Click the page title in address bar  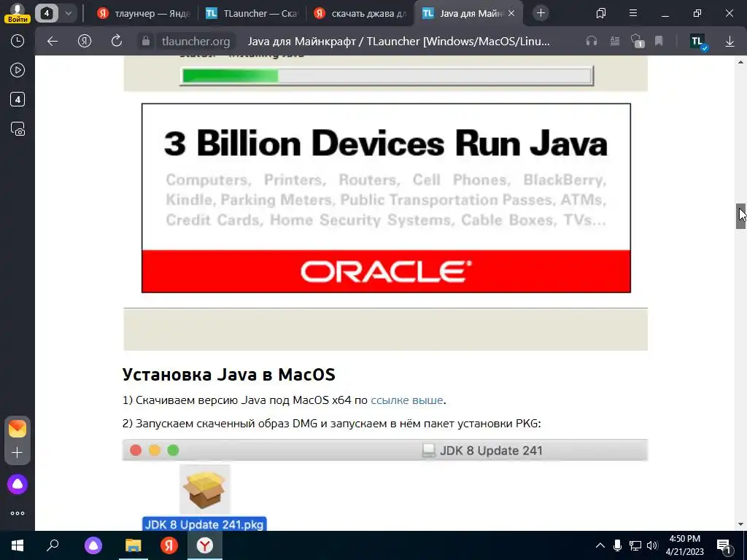[399, 42]
